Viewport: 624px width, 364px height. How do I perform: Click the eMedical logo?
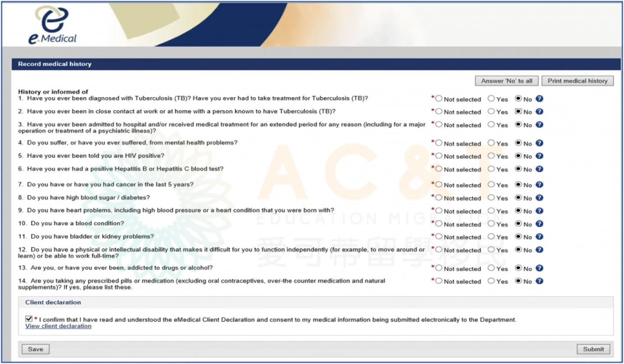(52, 25)
